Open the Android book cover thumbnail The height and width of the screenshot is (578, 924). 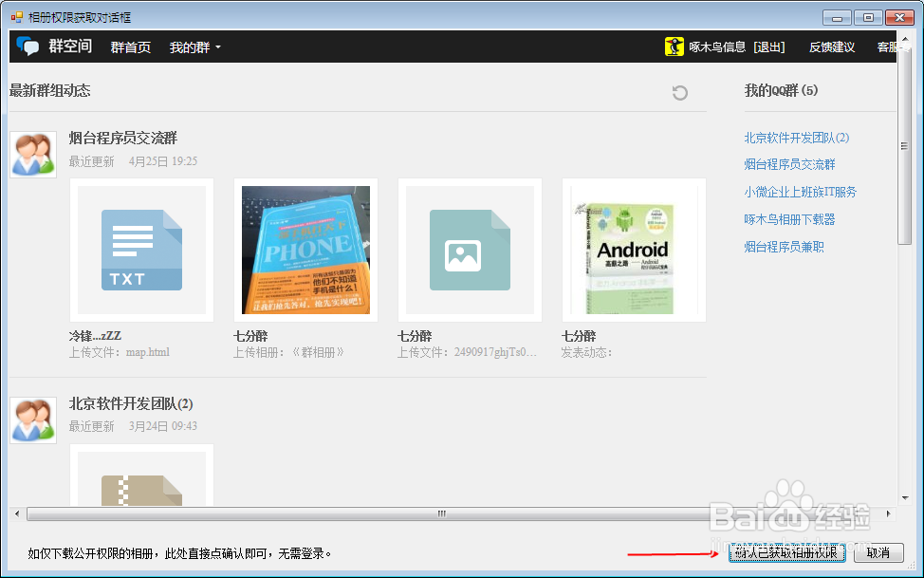point(634,250)
